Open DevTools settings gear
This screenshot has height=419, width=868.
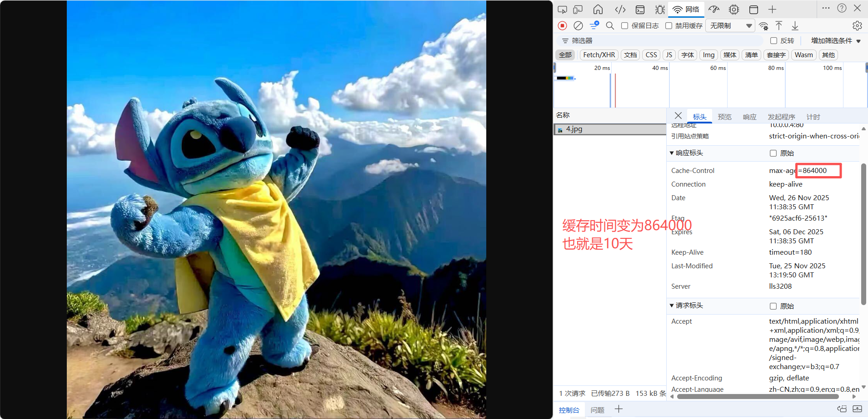857,25
